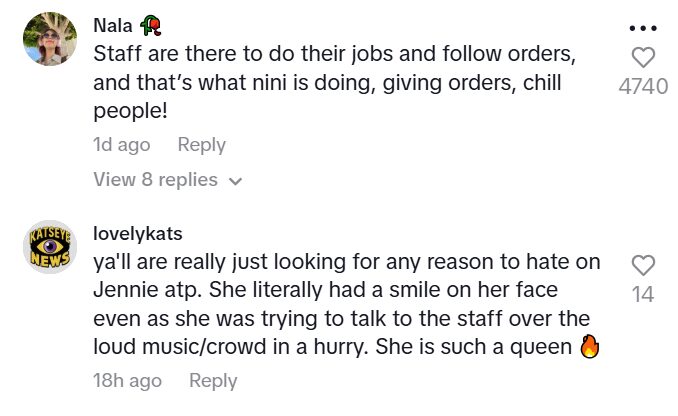This screenshot has height=416, width=678.
Task: Reply to lovelykats' comment
Action: pos(213,381)
